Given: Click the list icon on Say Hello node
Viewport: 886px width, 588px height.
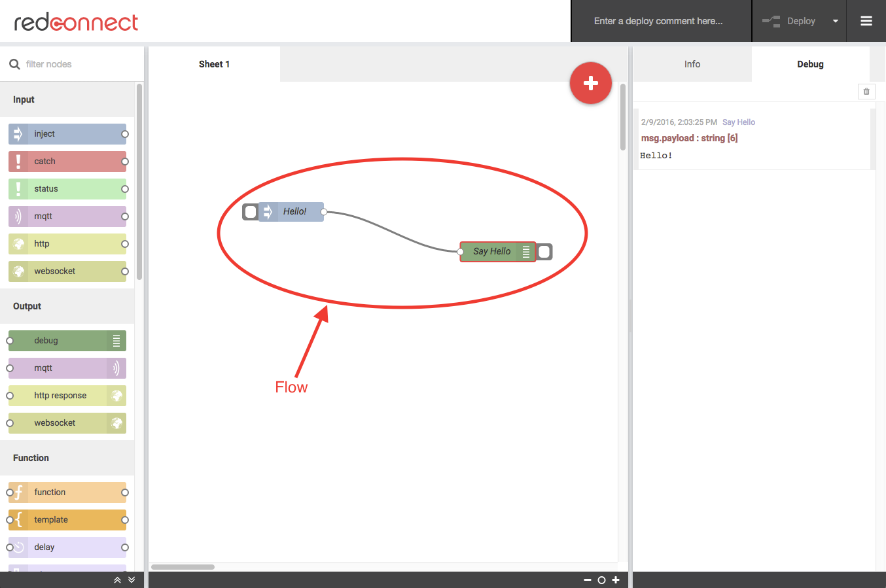Looking at the screenshot, I should click(x=526, y=252).
